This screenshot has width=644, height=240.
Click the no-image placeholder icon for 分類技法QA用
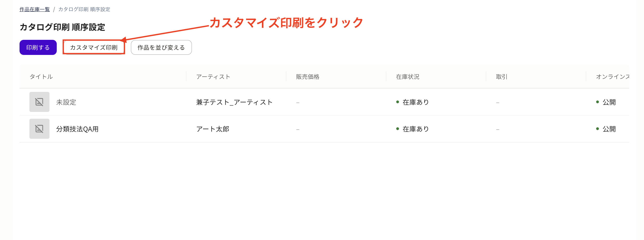39,129
